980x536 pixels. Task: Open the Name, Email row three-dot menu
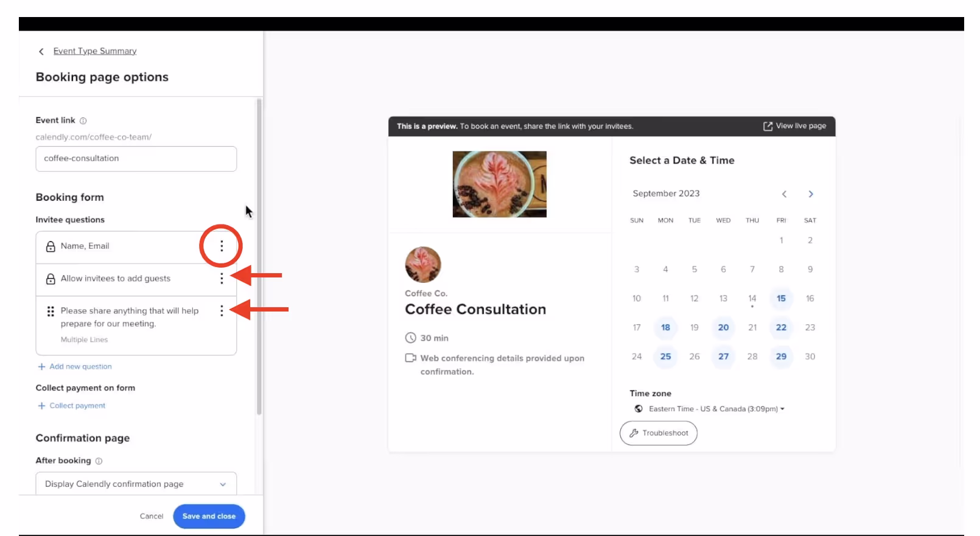coord(222,246)
